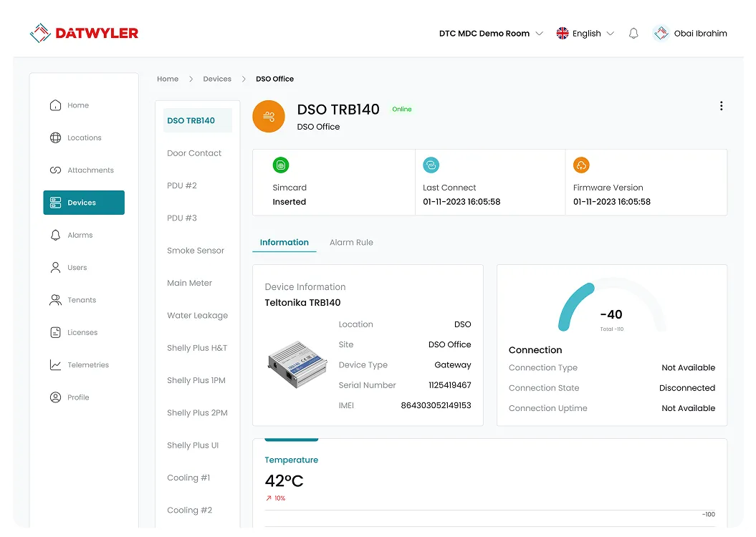Select DSO TRB140 in device list
The height and width of the screenshot is (537, 756).
[197, 120]
